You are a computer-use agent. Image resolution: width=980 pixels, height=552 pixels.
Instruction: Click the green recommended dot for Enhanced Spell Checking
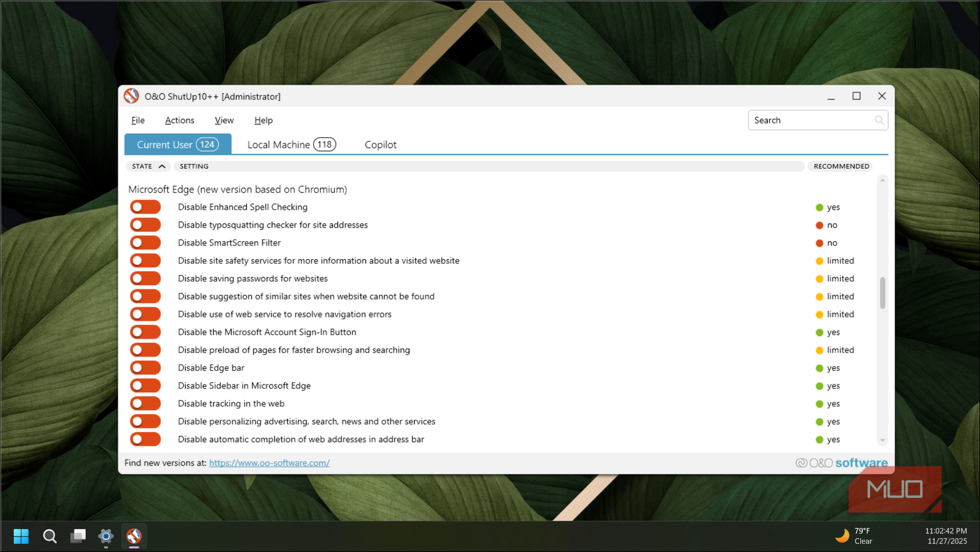[x=820, y=207]
